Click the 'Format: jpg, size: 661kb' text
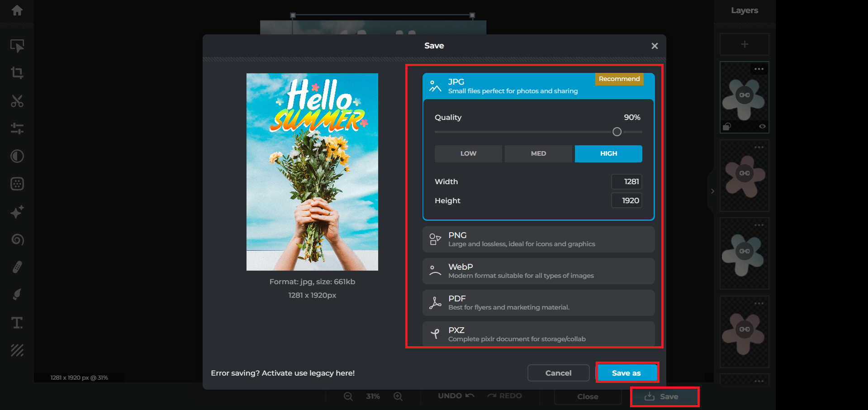Viewport: 868px width, 410px height. 312,281
